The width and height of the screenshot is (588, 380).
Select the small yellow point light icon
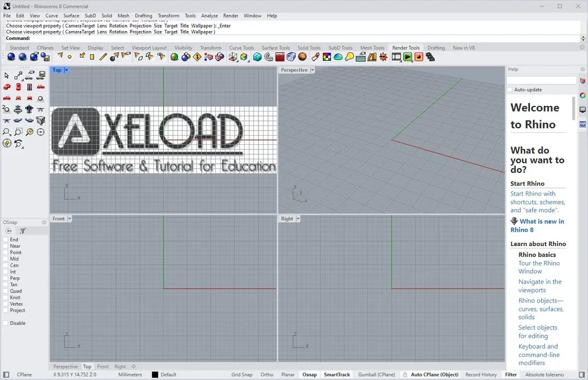[69, 57]
